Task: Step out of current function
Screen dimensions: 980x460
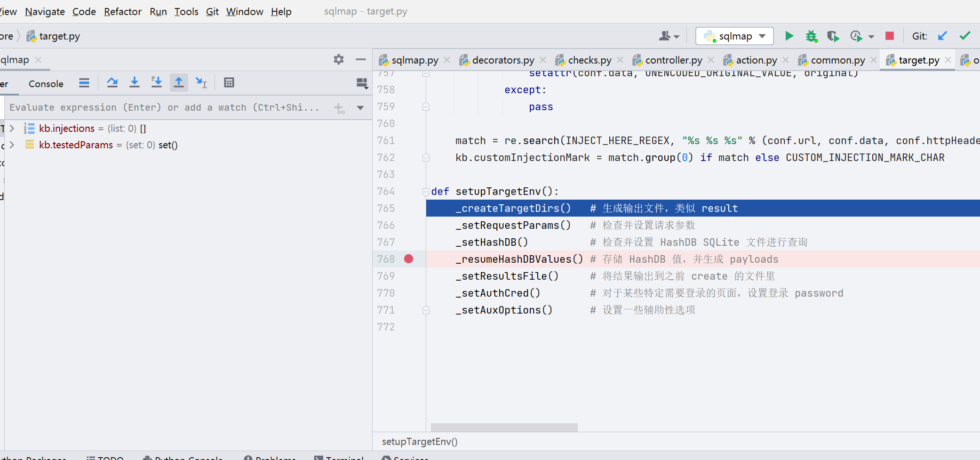Action: click(x=179, y=83)
